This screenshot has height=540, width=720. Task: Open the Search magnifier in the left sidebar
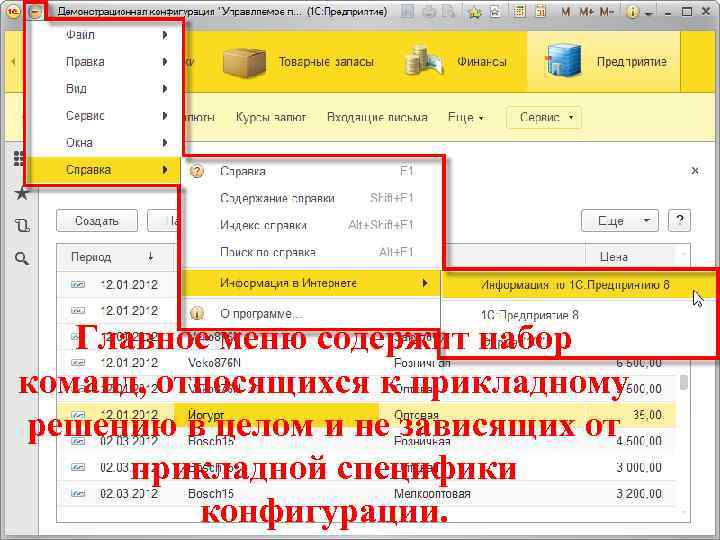tap(22, 259)
